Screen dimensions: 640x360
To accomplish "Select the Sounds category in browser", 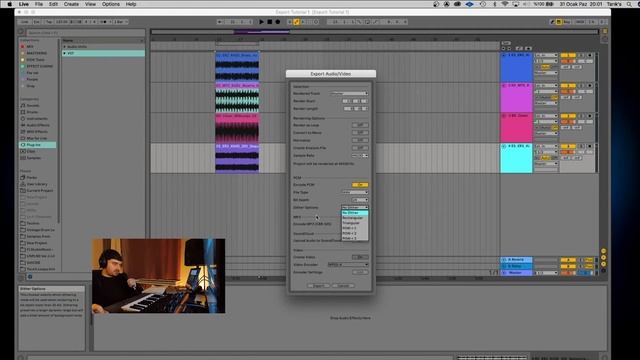I will point(38,105).
